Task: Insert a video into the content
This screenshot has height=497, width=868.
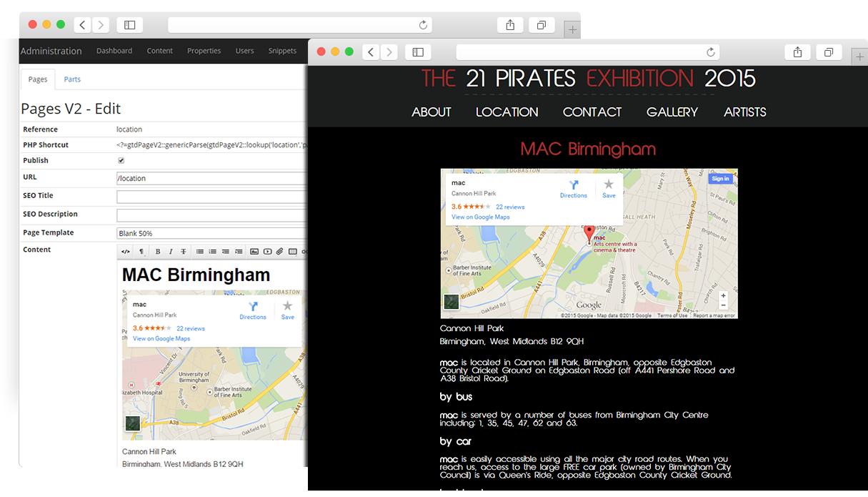Action: [267, 251]
